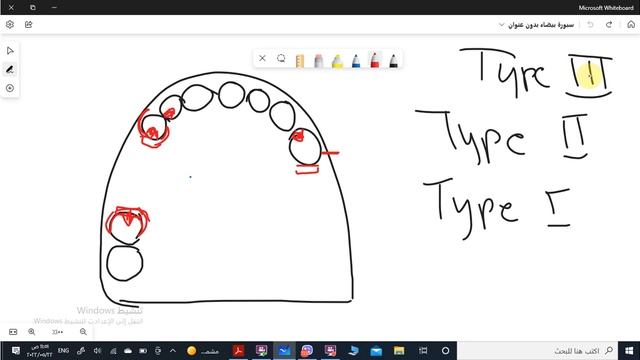Show hidden tray icons chevron
The width and height of the screenshot is (640, 360).
pos(173,351)
